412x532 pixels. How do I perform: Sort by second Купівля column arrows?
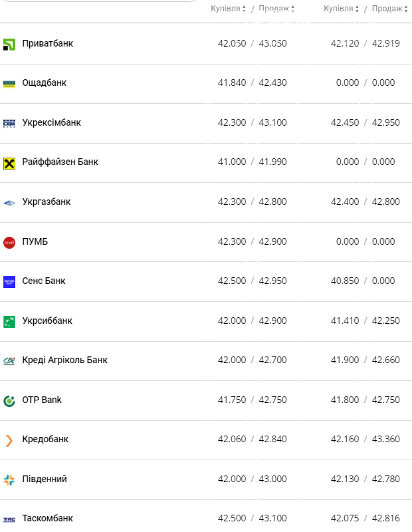357,9
